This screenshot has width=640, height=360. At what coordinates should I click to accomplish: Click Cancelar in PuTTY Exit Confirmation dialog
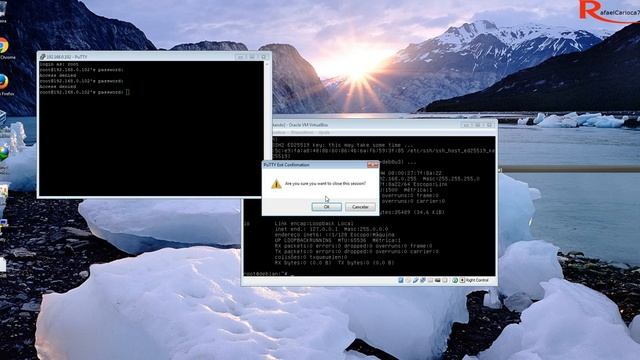pos(360,207)
